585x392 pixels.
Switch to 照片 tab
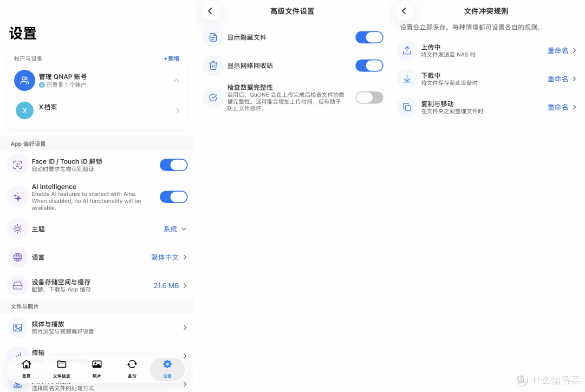coord(96,369)
